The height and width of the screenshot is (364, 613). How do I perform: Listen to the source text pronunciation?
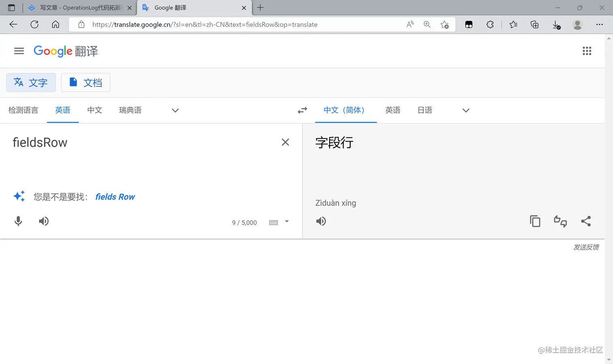point(44,221)
